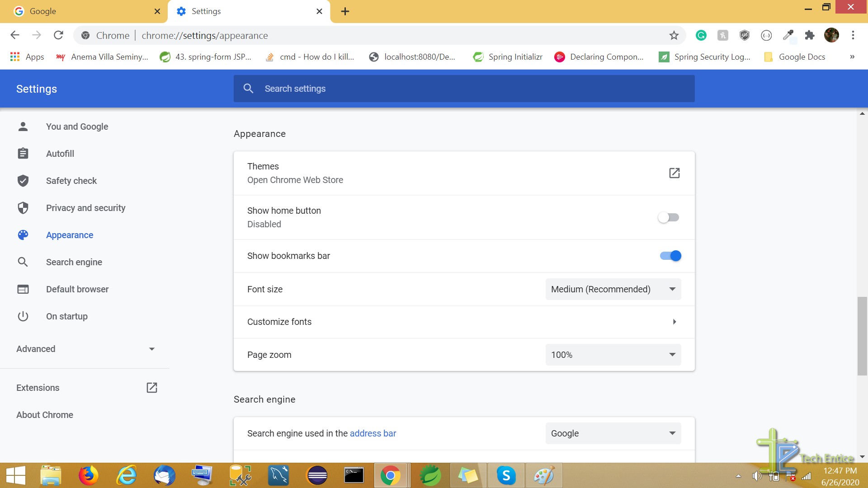Expand the Advanced settings section

[x=86, y=348]
